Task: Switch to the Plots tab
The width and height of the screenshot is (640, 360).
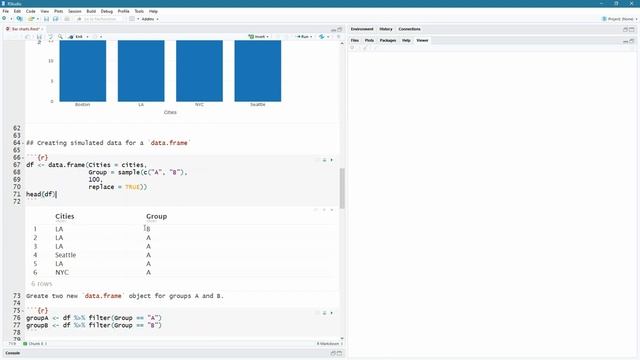Action: click(x=369, y=40)
